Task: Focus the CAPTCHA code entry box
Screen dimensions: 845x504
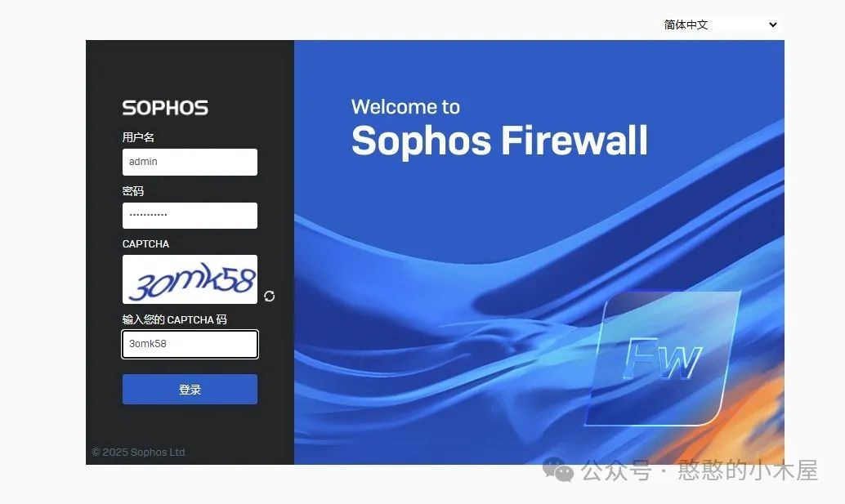Action: pos(190,344)
